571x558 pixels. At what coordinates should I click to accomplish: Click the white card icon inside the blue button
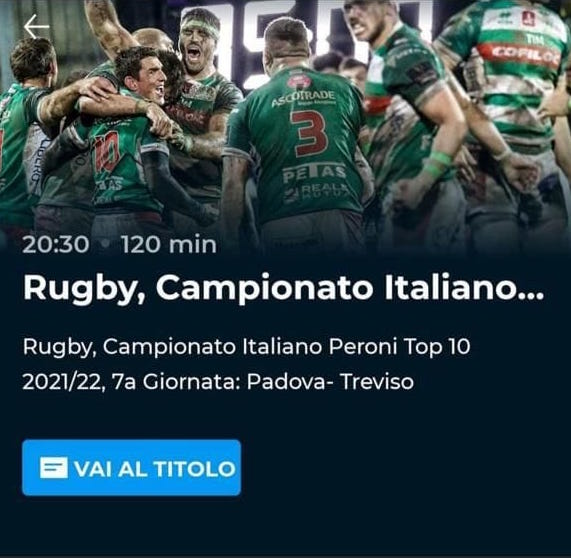click(x=54, y=468)
